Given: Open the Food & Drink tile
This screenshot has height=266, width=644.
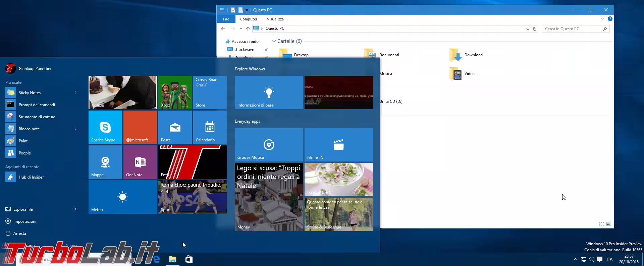Looking at the screenshot, I should (x=339, y=180).
